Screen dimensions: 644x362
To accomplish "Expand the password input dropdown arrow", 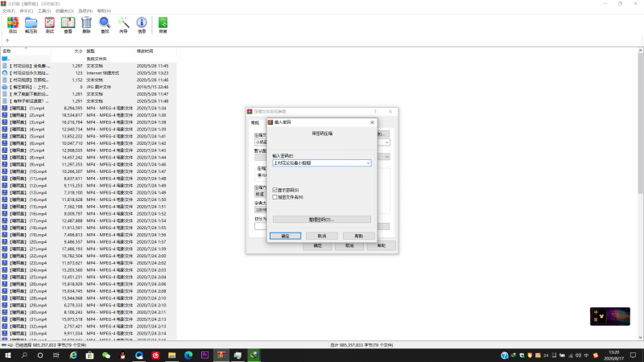I will click(x=368, y=162).
